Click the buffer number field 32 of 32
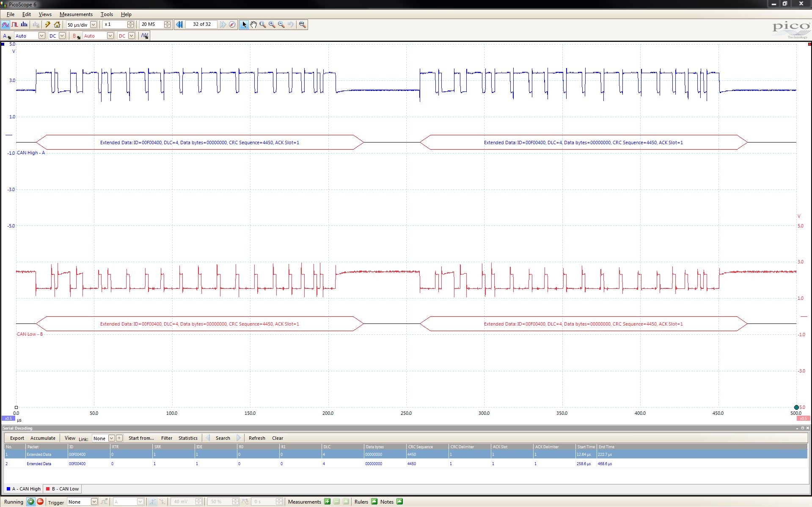This screenshot has width=812, height=507. (x=201, y=25)
